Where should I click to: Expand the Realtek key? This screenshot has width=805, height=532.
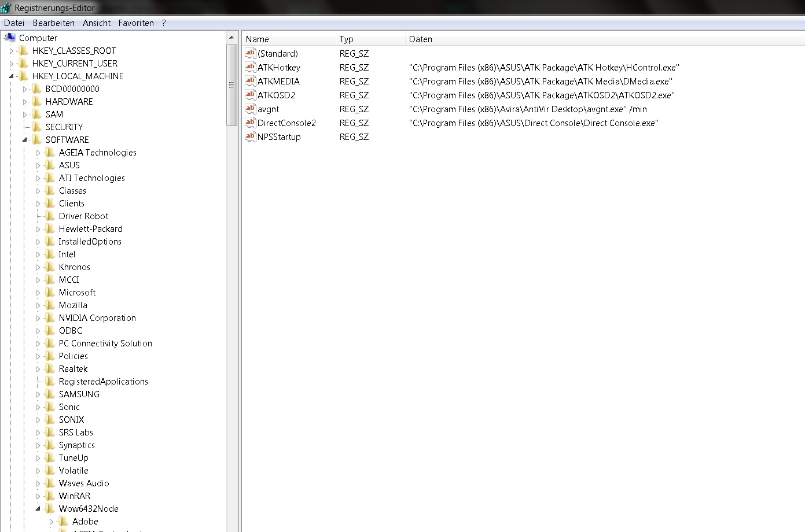[38, 369]
